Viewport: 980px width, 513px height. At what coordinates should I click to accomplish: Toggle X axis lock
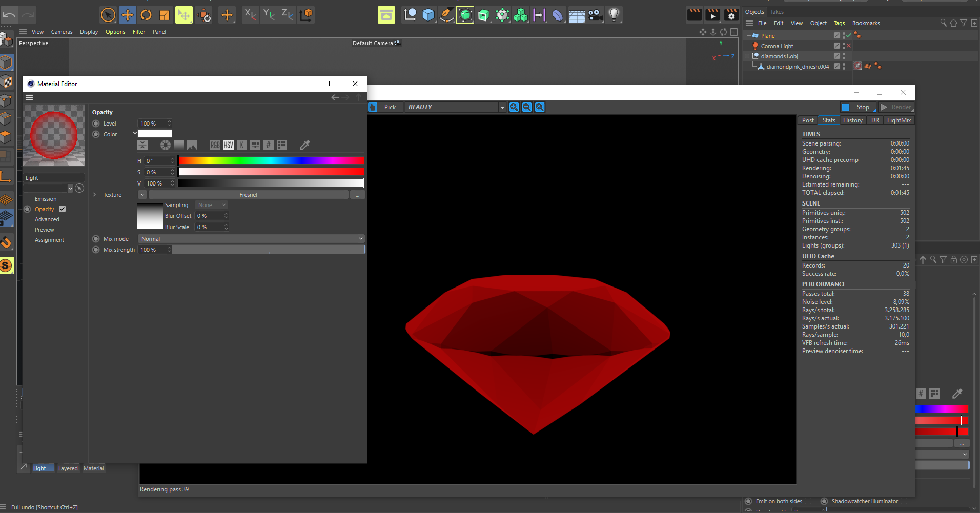(250, 14)
